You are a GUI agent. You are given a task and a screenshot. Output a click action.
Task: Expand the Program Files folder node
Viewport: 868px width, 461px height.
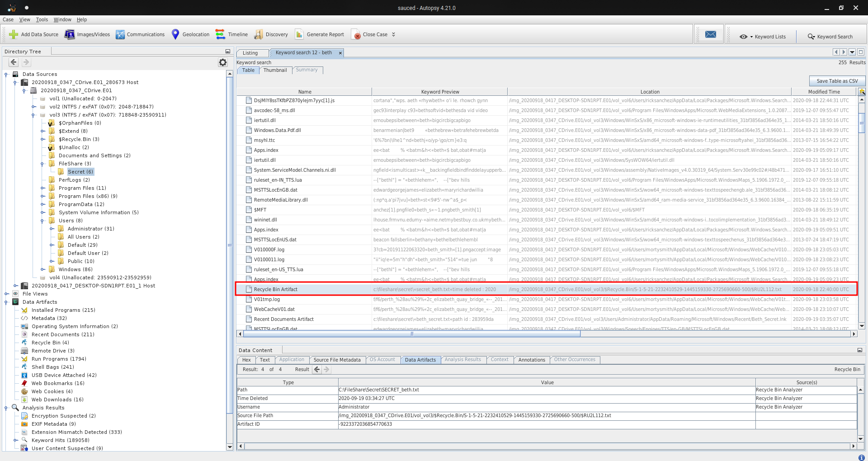click(43, 188)
